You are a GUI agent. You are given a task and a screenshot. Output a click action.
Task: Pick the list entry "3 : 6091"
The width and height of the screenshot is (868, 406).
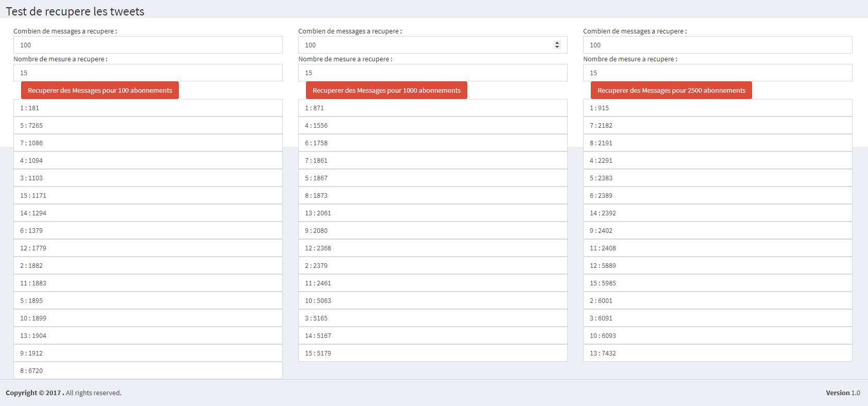pyautogui.click(x=718, y=318)
